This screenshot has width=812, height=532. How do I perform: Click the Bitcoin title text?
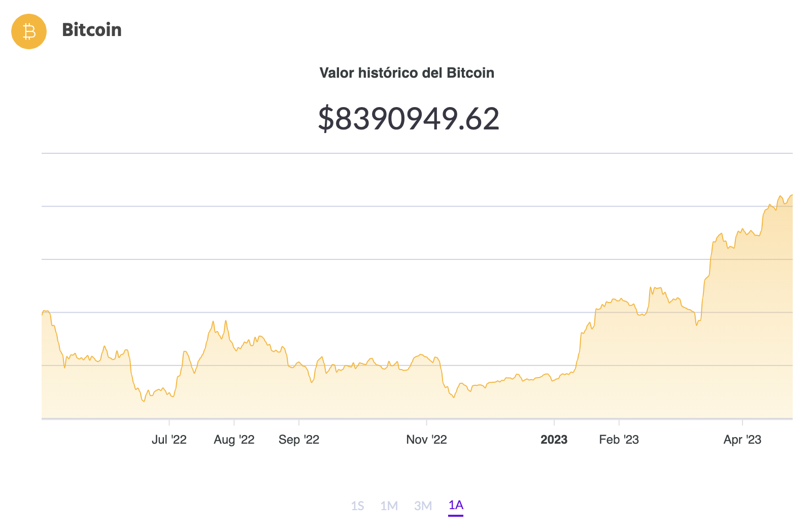(x=92, y=30)
